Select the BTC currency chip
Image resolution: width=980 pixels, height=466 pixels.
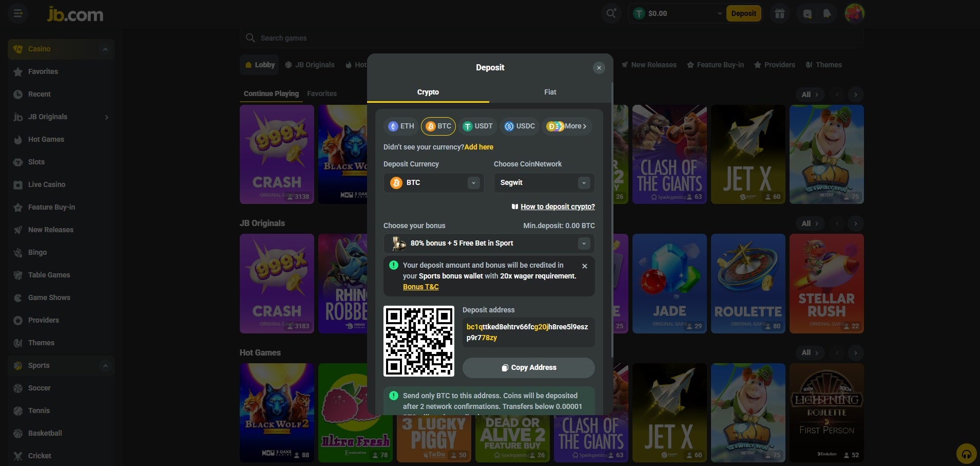coord(438,126)
